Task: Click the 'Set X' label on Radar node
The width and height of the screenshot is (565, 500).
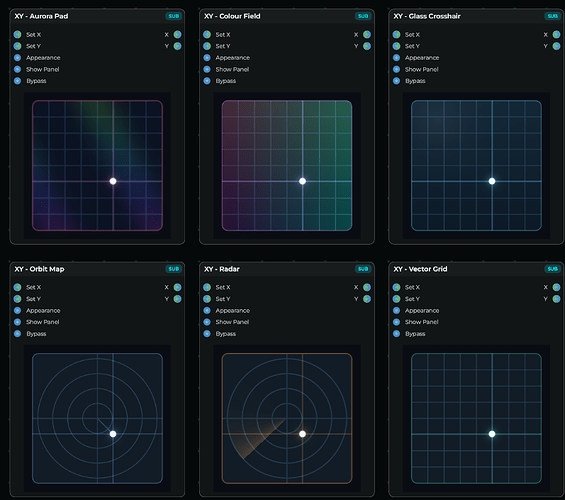Action: pos(223,287)
